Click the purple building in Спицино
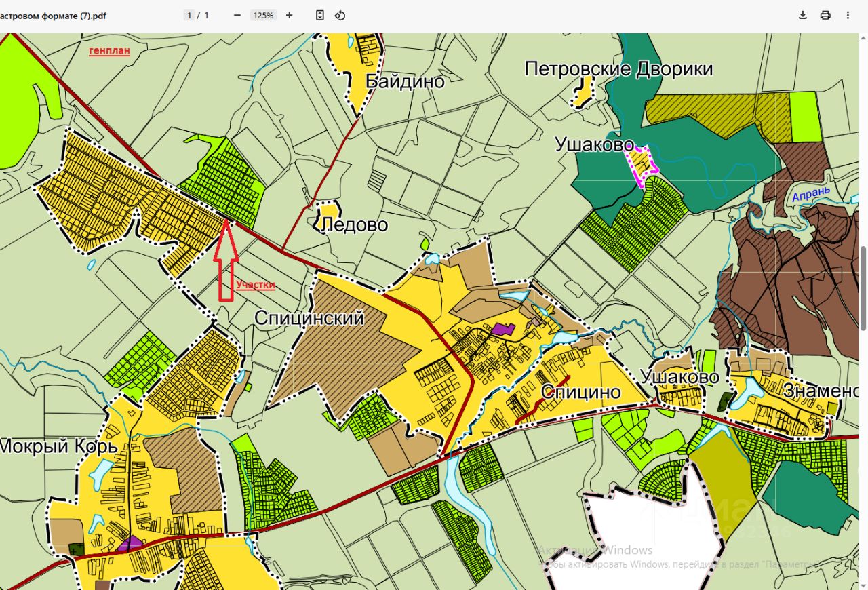868x590 pixels. point(503,329)
